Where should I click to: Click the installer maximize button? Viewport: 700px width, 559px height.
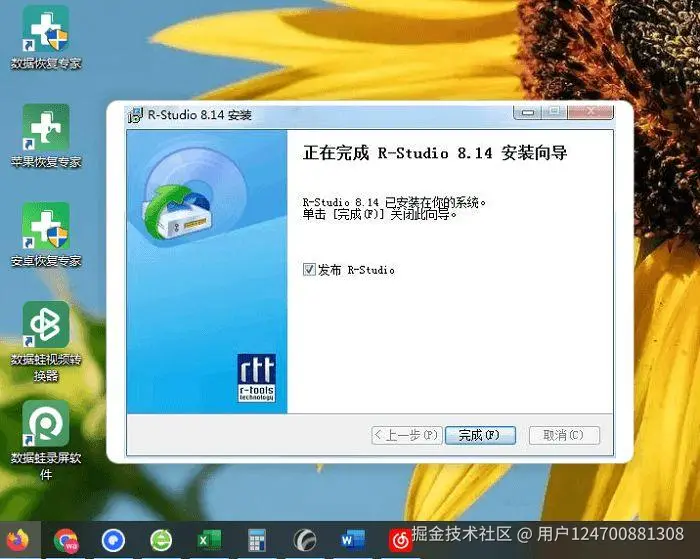554,112
